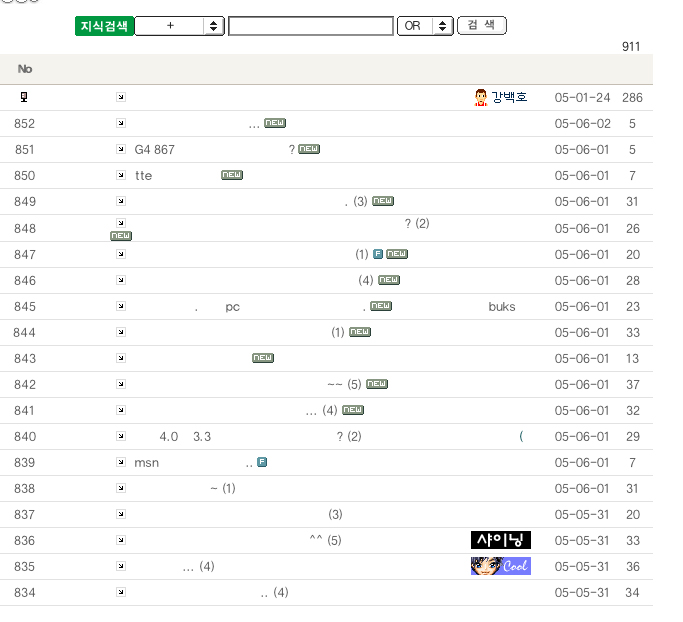Image resolution: width=683 pixels, height=622 pixels.
Task: Click author name buks on post 845
Action: pyautogui.click(x=502, y=306)
